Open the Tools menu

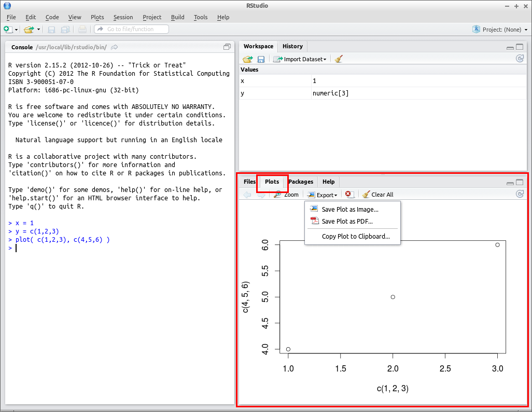(x=201, y=17)
